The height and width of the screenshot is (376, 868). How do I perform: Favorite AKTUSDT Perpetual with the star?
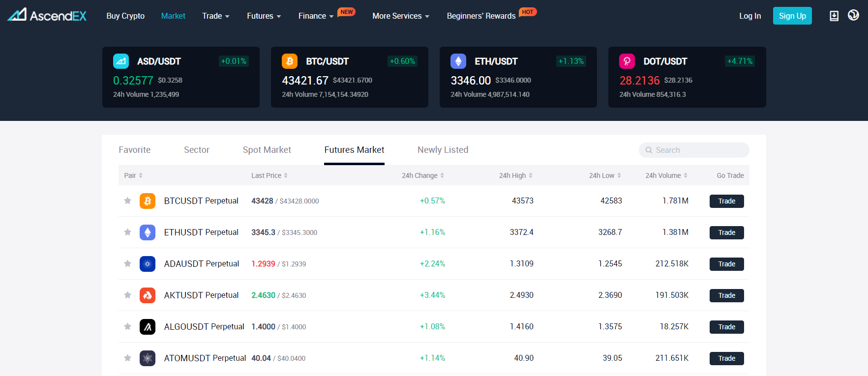[x=127, y=295]
